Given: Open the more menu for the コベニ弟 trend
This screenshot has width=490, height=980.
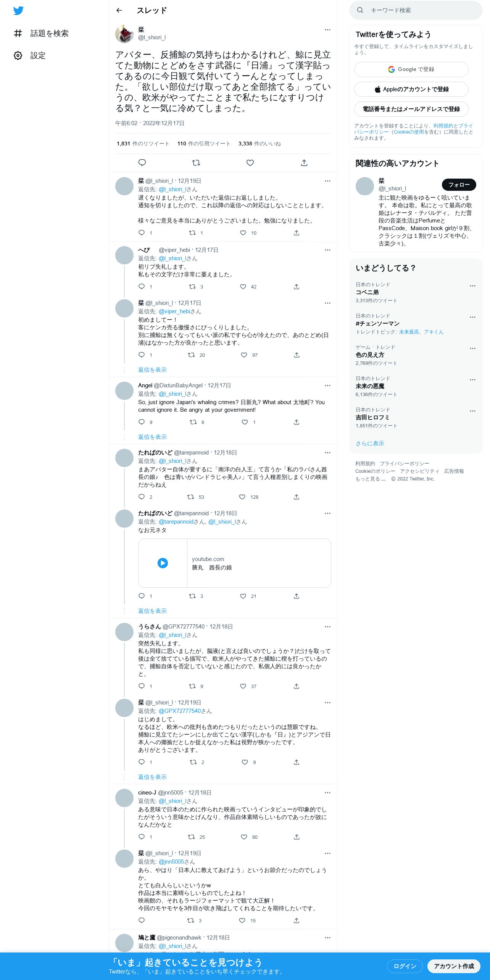Looking at the screenshot, I should 472,286.
